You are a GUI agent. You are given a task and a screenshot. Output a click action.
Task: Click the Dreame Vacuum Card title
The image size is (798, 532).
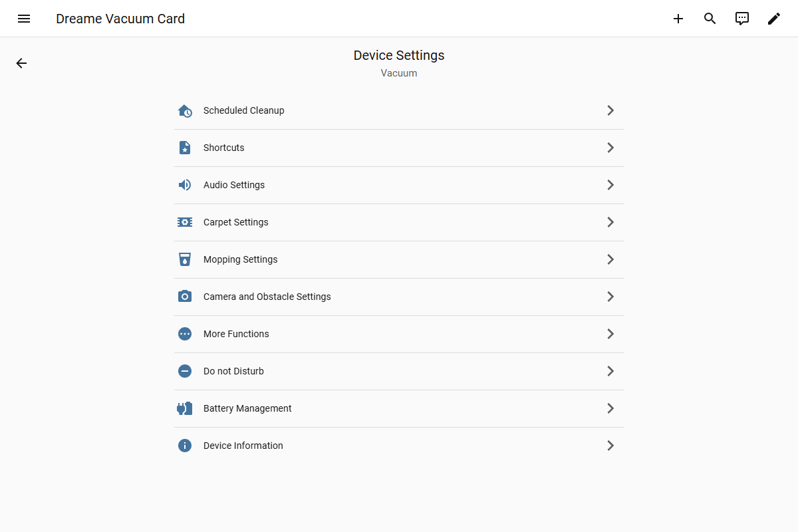[120, 19]
